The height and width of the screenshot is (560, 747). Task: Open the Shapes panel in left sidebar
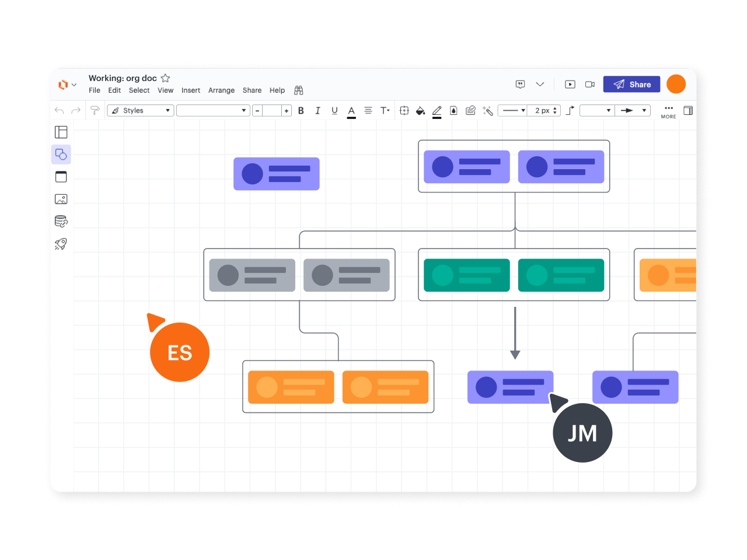[x=61, y=155]
